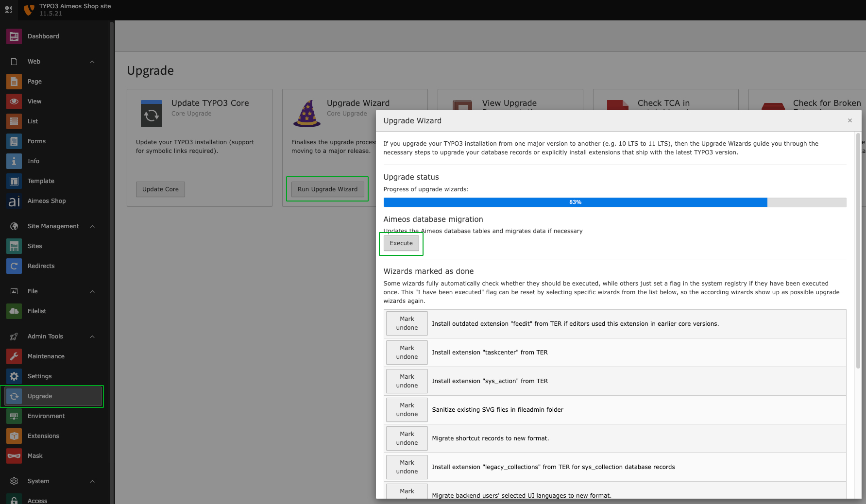Open the Aimeos Shop module icon
866x504 pixels.
point(14,201)
